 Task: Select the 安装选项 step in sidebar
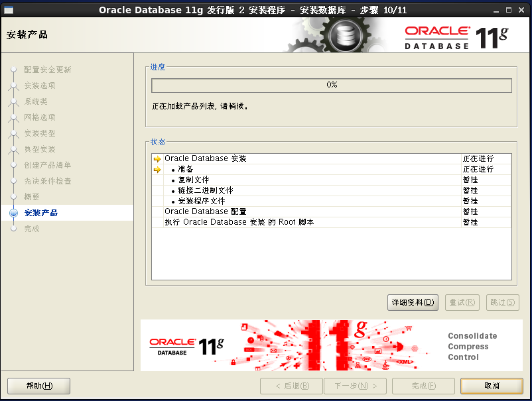40,86
